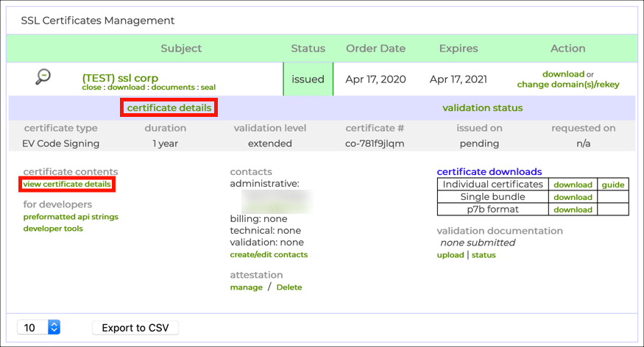Open preformatted api strings link
644x347 pixels.
71,217
